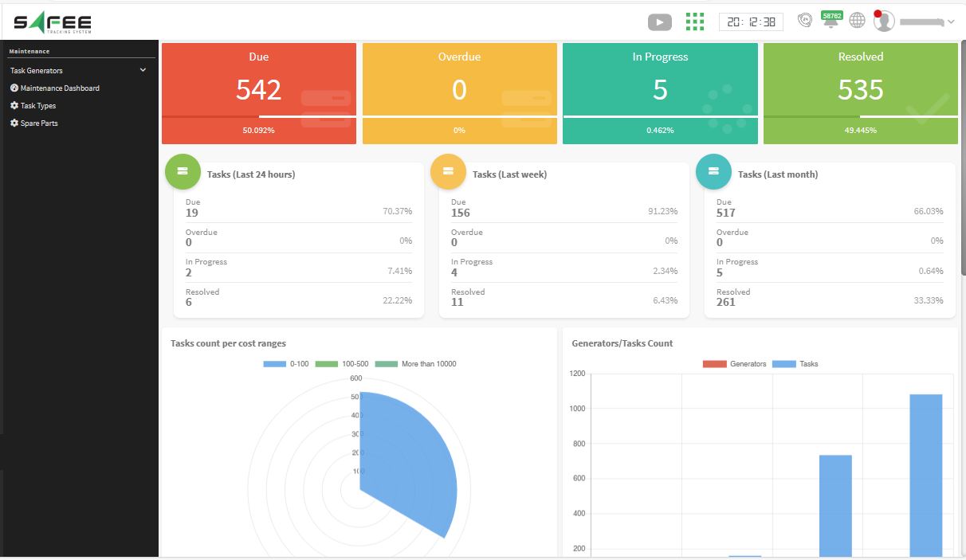This screenshot has height=560, width=966.
Task: Select the green Resolved summary card
Action: [x=861, y=93]
